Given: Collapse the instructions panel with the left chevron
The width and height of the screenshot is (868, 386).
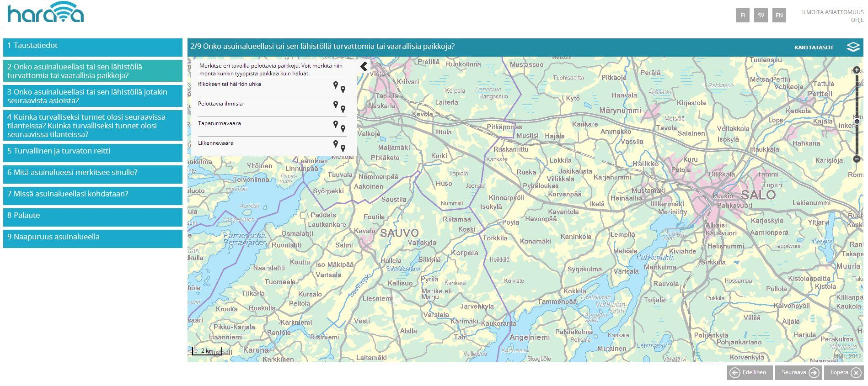Looking at the screenshot, I should point(364,67).
